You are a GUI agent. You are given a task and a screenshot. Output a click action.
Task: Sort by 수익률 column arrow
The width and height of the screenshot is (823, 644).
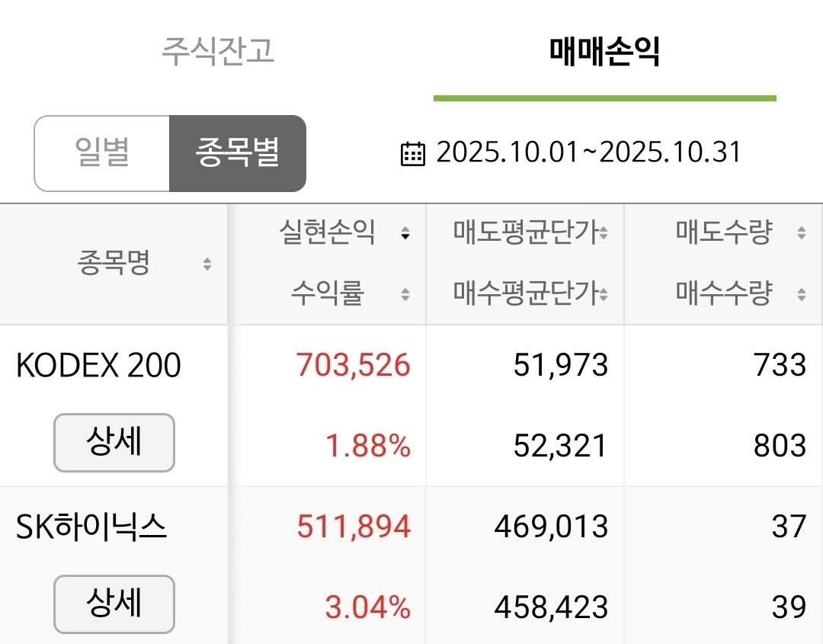pos(405,294)
